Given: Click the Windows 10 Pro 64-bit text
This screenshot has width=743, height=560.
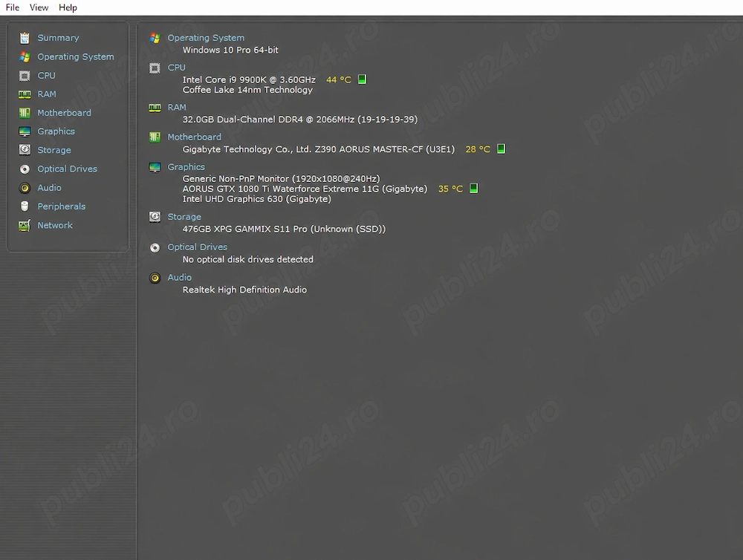Looking at the screenshot, I should point(230,51).
